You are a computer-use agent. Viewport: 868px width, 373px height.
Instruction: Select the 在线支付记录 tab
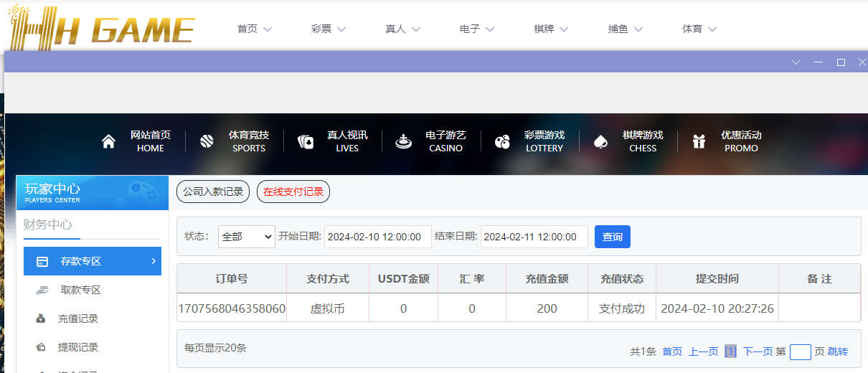point(293,192)
